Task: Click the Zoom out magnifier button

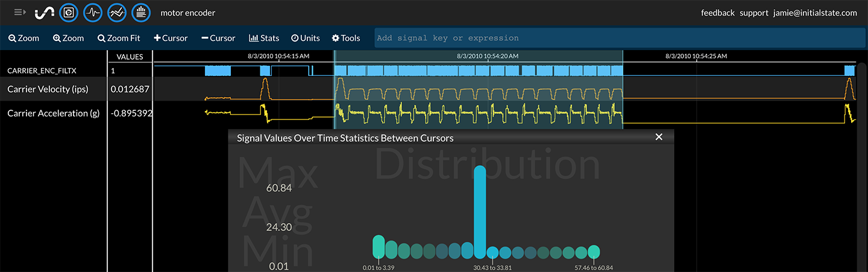Action: 24,38
